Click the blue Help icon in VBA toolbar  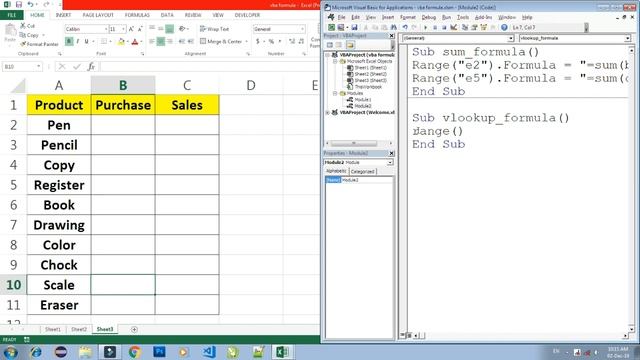click(504, 27)
